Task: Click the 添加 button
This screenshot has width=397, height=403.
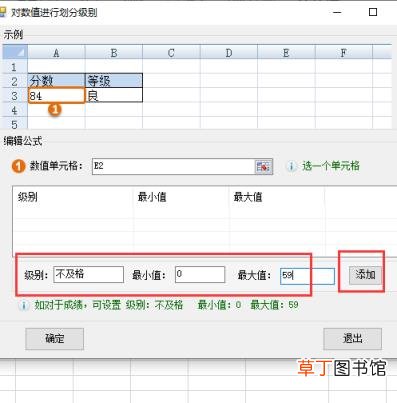Action: 365,275
